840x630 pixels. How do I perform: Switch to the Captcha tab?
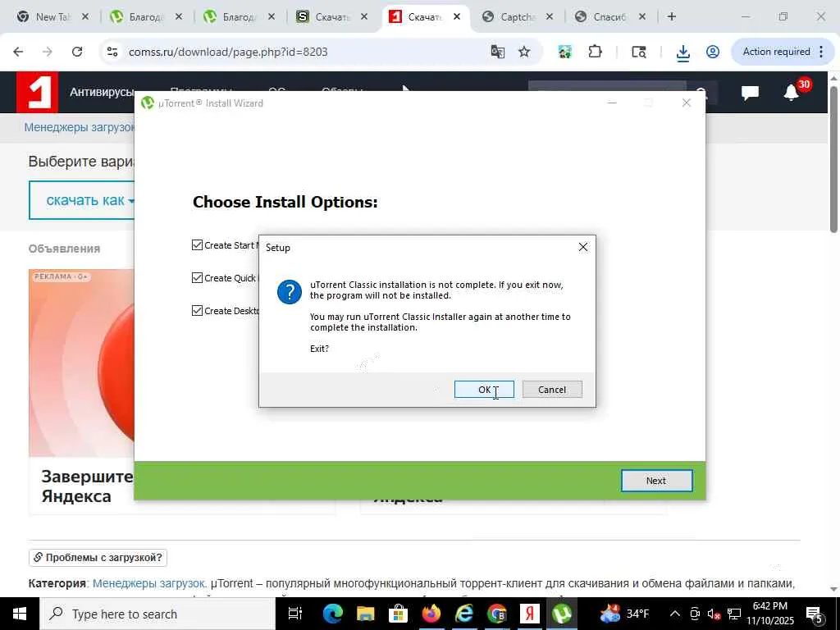517,17
